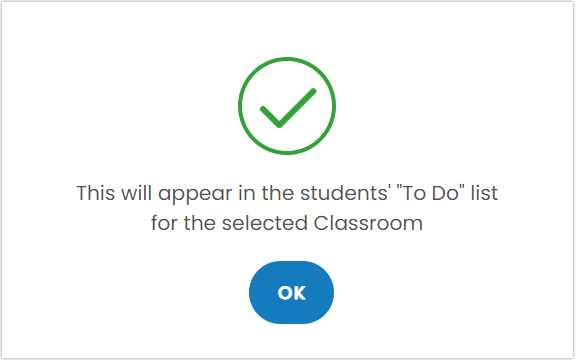Screen dimensions: 576x361
Task: Click the word "selected" in the second line
Action: coord(264,223)
